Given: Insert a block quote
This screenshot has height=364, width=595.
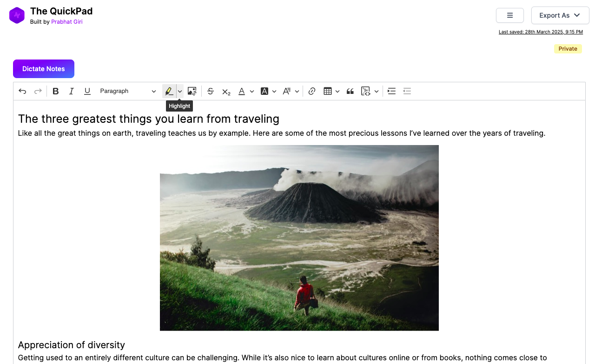Looking at the screenshot, I should coord(350,91).
